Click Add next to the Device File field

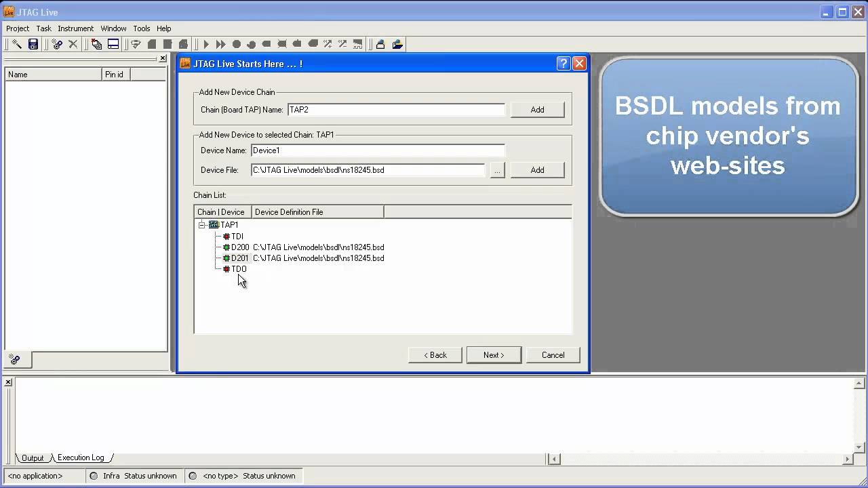tap(537, 170)
